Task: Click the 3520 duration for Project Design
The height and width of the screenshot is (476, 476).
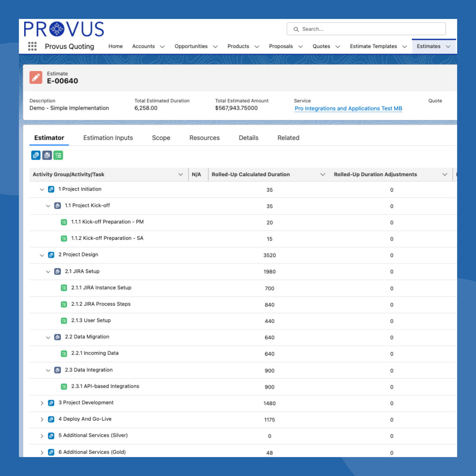Action: click(x=270, y=256)
